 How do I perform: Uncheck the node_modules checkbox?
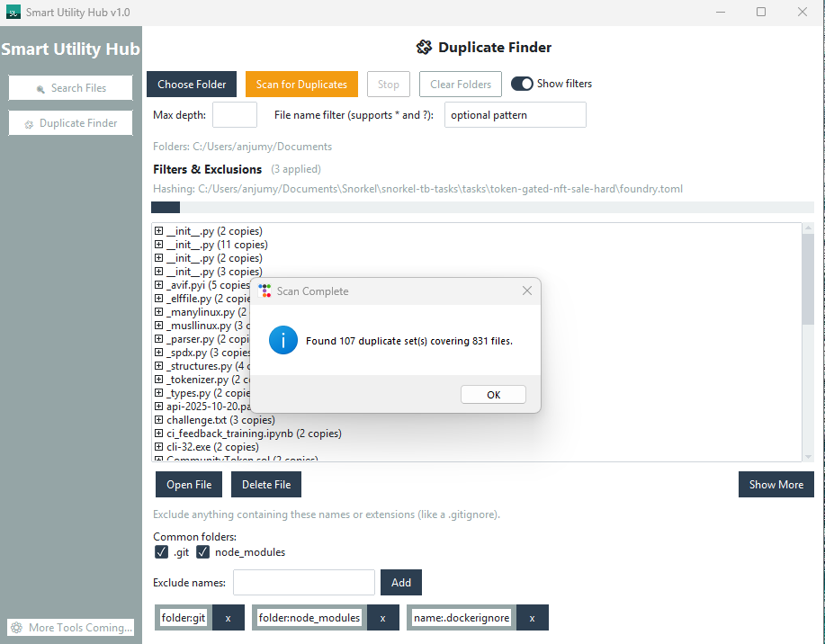coord(202,551)
